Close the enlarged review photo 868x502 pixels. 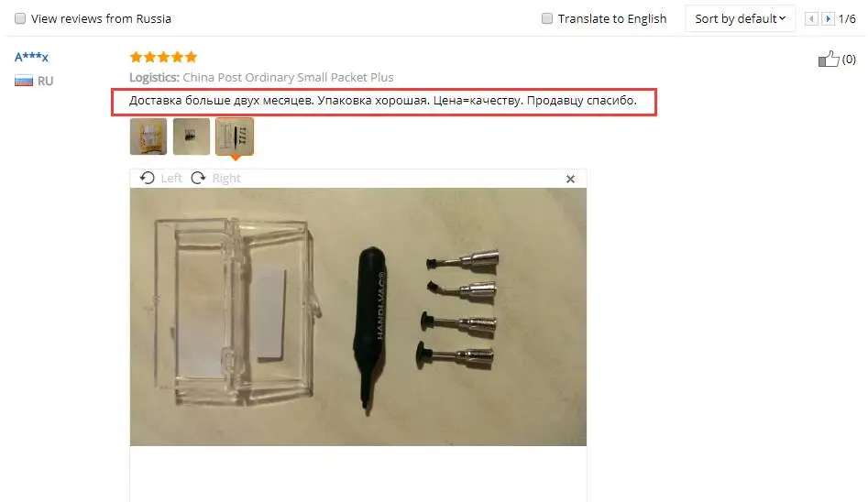pyautogui.click(x=571, y=179)
